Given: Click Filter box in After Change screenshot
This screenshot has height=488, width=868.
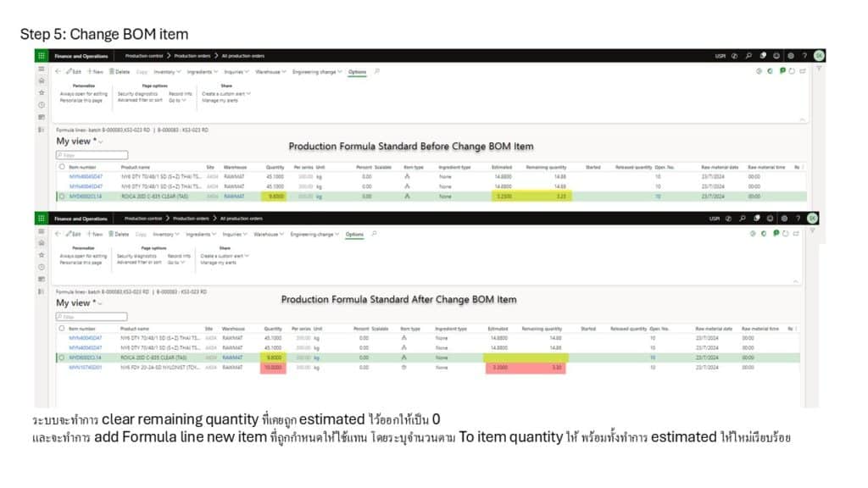Looking at the screenshot, I should click(92, 317).
